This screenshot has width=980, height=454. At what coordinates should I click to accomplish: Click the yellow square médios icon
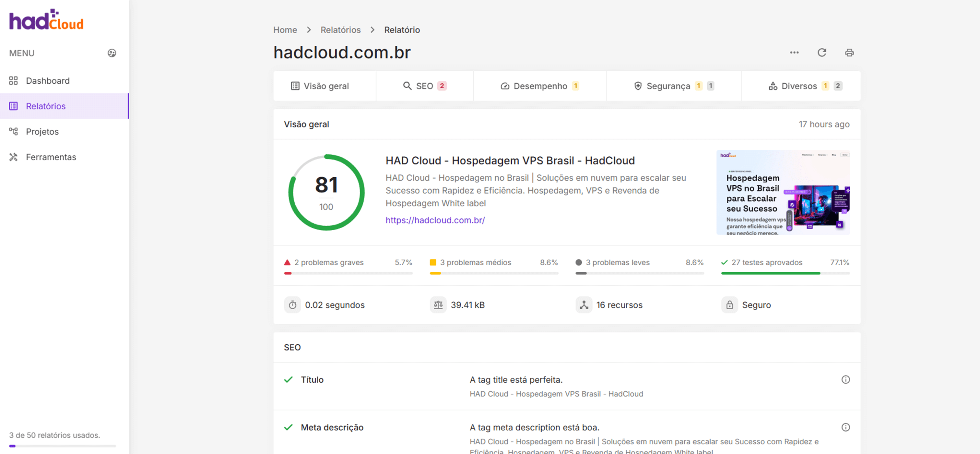[x=433, y=263]
